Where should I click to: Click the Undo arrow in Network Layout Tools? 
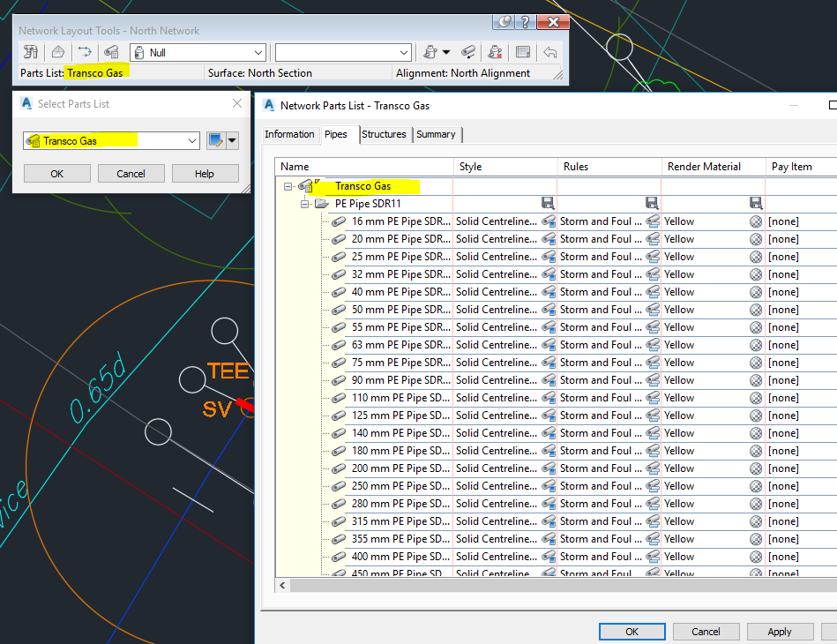coord(549,52)
